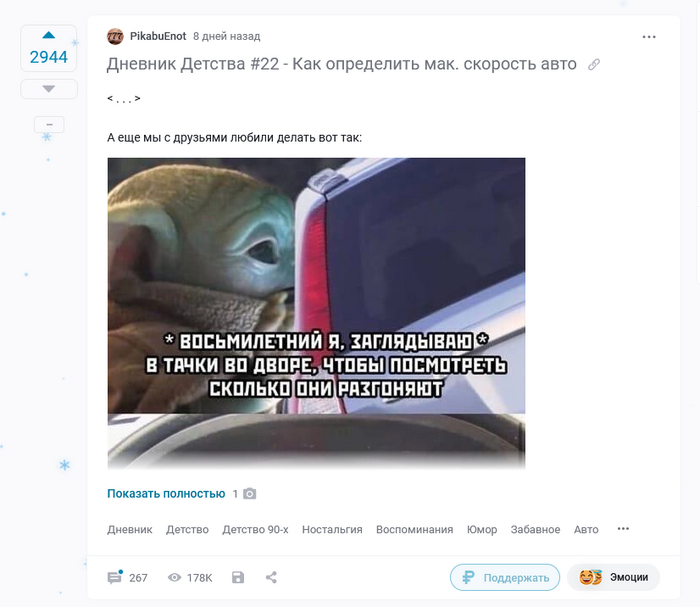Open the Baby Yoda meme image
The width and height of the screenshot is (700, 607).
pyautogui.click(x=316, y=312)
